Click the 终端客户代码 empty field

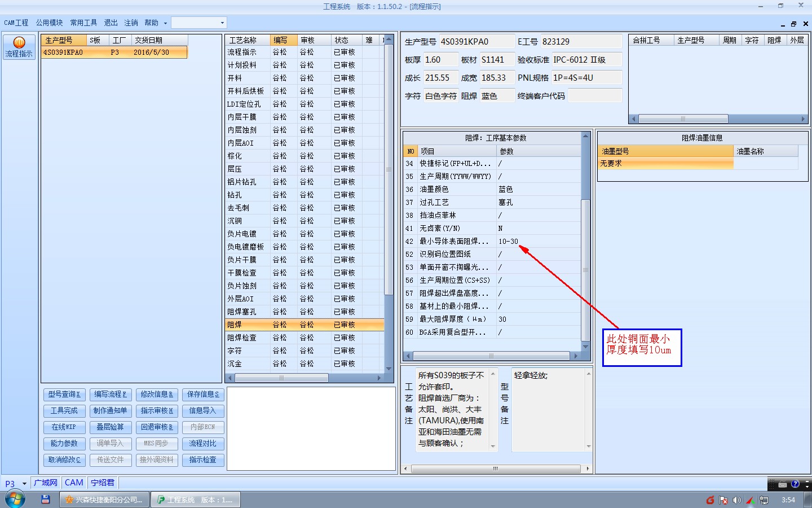point(594,96)
